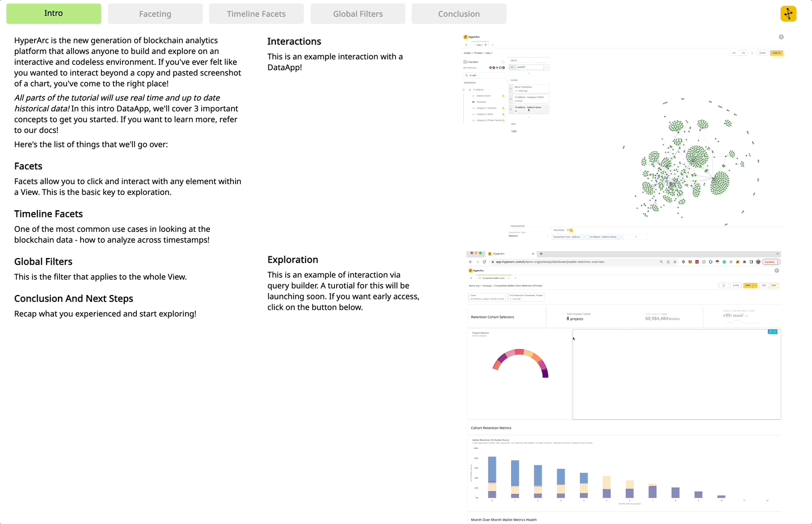Screen dimensions: 812x524
Task: Click the 'Facets allow you to click' description
Action: click(128, 186)
